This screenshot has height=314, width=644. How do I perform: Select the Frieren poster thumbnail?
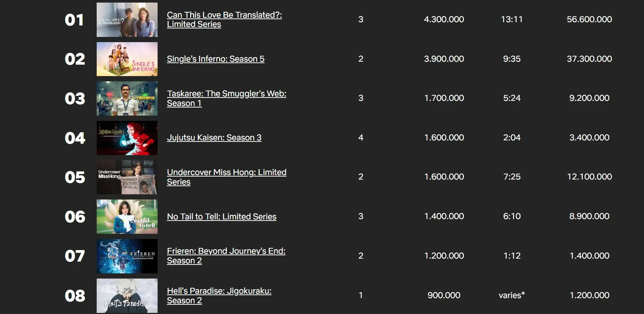pos(127,256)
